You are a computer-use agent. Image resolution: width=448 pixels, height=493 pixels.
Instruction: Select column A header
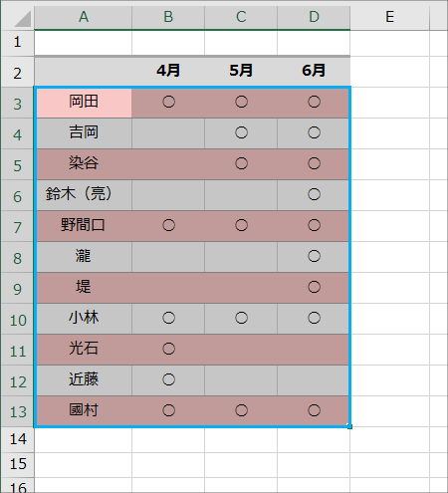click(x=84, y=17)
